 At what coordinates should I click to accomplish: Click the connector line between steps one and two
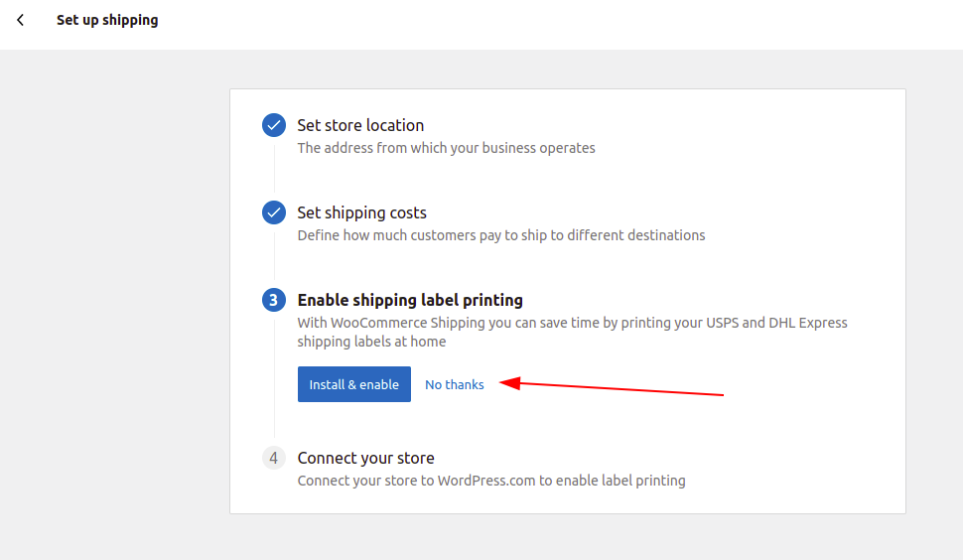274,169
